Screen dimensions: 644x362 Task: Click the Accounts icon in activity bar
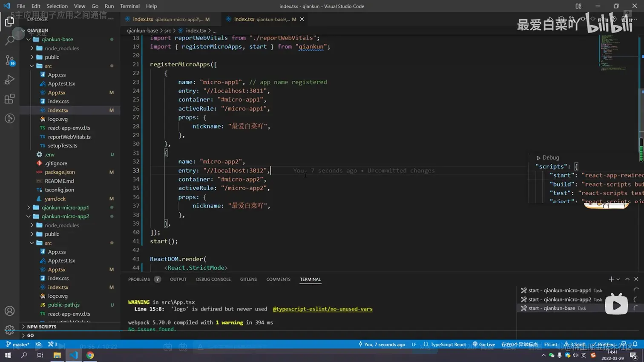click(x=9, y=311)
